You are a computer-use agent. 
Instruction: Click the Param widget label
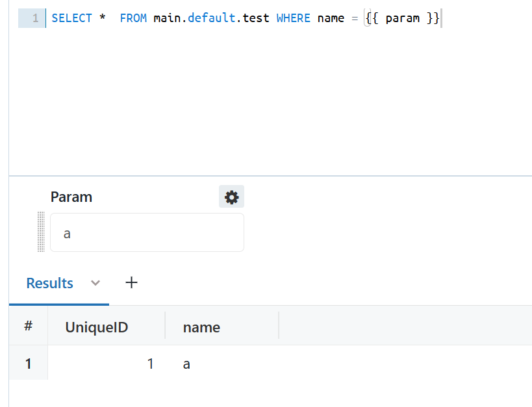point(71,197)
